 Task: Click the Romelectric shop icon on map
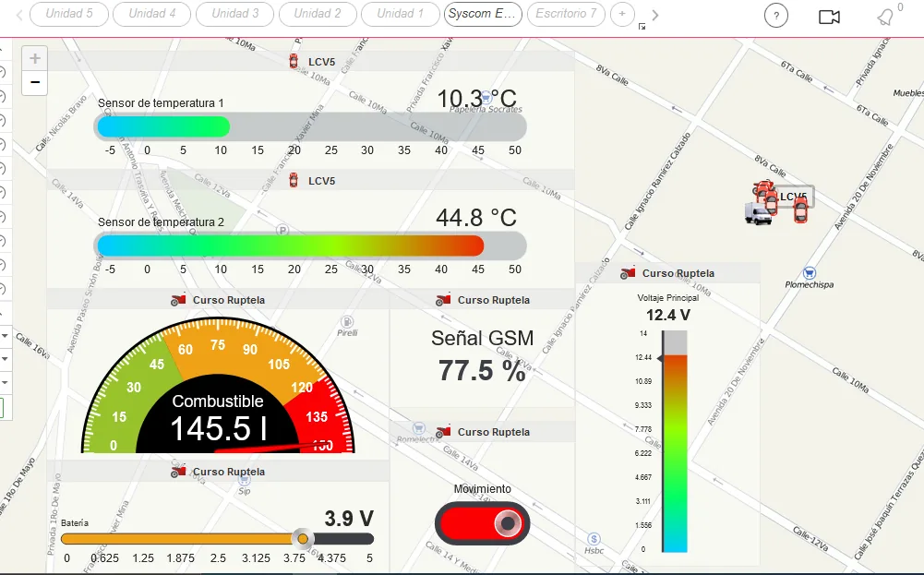(418, 428)
